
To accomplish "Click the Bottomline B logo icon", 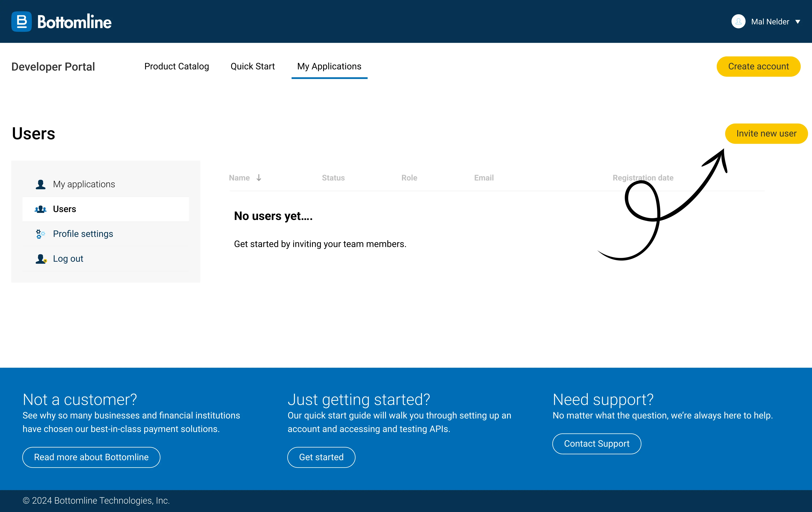I will point(22,22).
